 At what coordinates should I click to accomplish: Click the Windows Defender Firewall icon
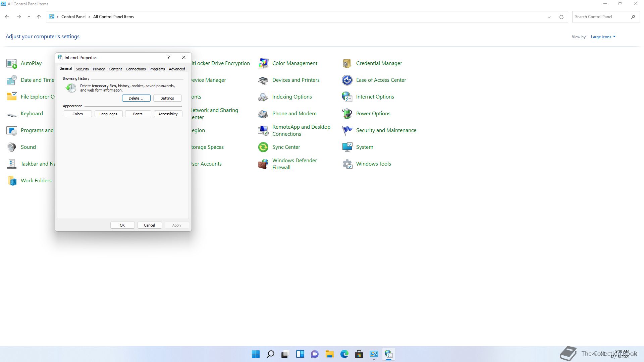coord(263,164)
